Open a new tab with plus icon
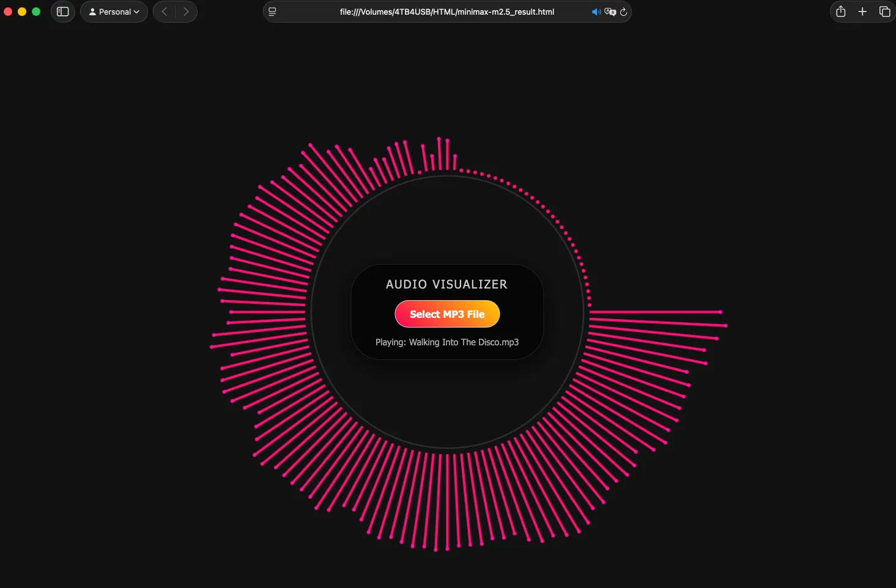The width and height of the screenshot is (896, 588). coord(862,12)
